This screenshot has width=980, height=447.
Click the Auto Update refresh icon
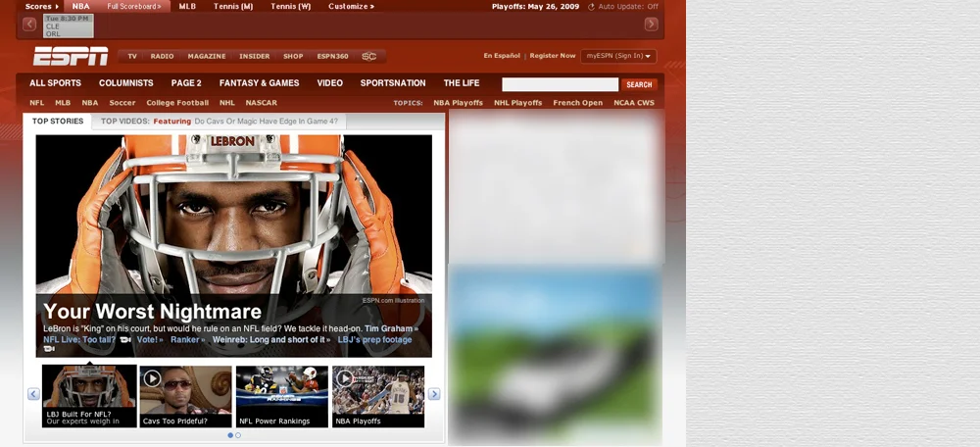(591, 7)
